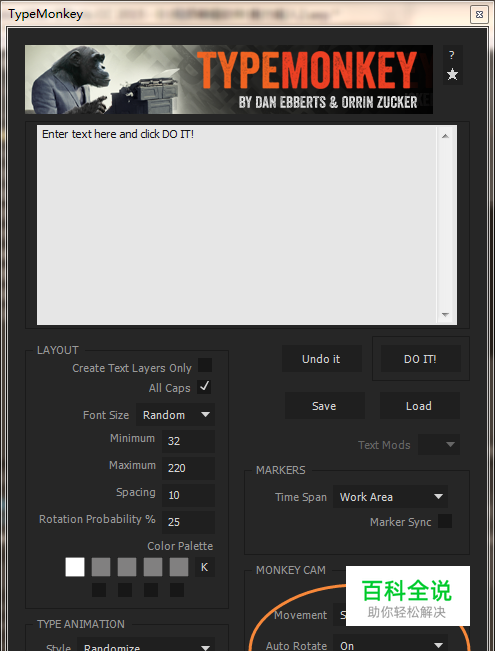Pick the fifth gray palette swatch

[179, 567]
